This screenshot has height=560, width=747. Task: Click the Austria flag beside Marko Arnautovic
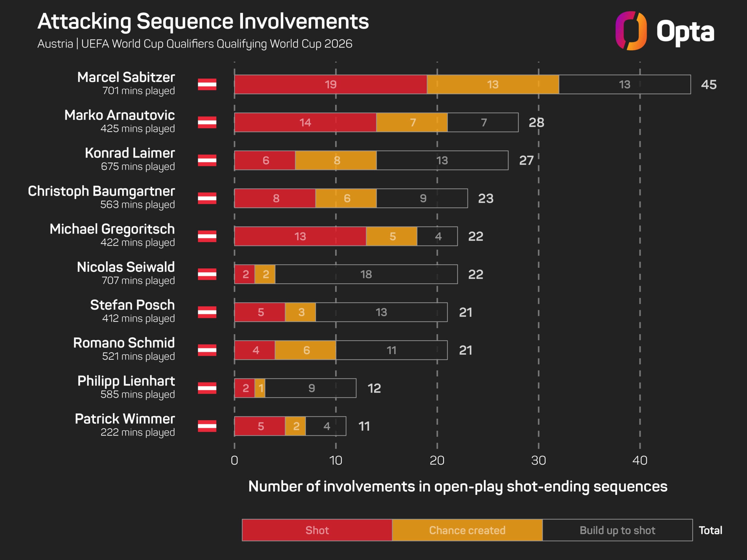pos(207,122)
